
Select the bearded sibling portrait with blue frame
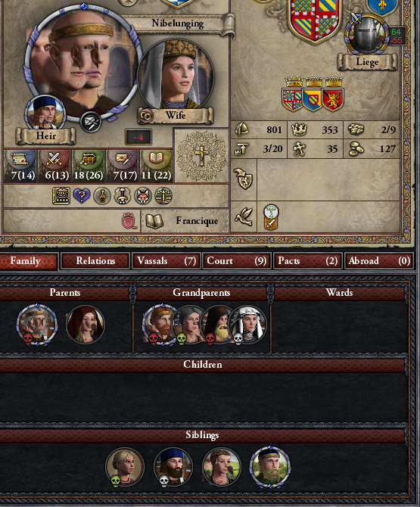coord(270,467)
